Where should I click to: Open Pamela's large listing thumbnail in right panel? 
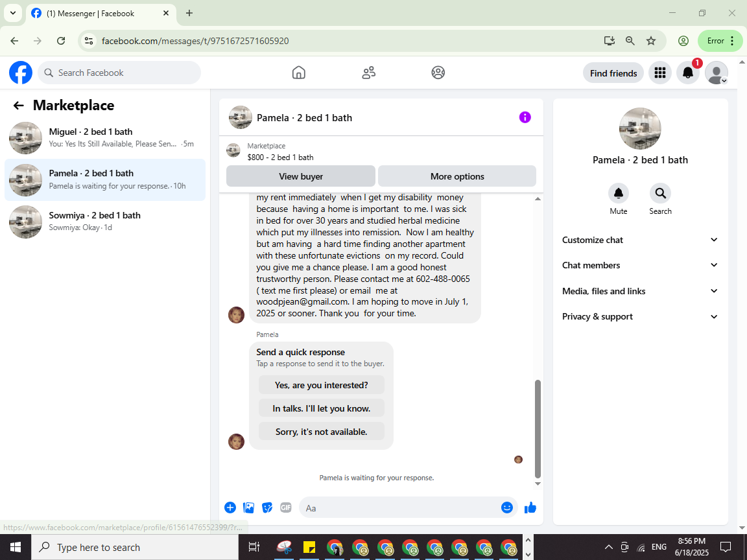[x=640, y=128]
